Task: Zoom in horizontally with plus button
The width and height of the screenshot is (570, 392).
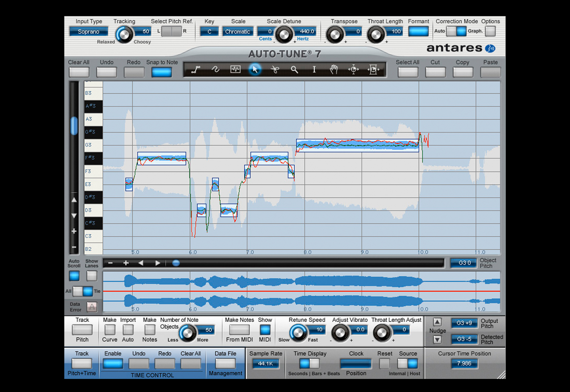Action: coord(126,263)
